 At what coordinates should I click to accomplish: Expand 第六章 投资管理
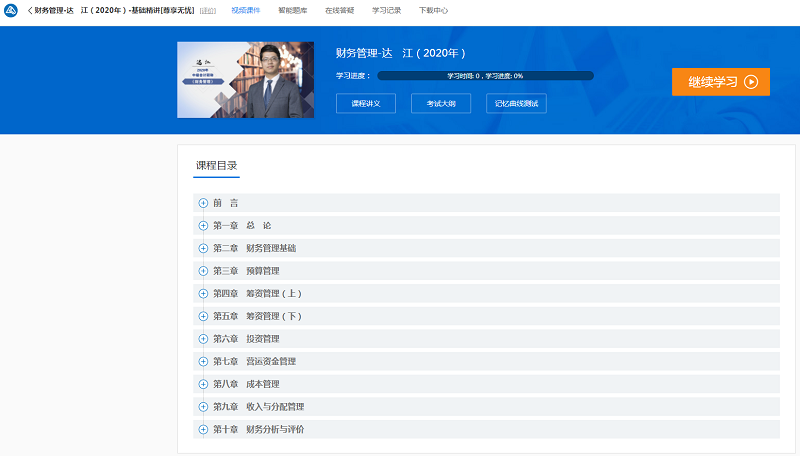point(203,339)
